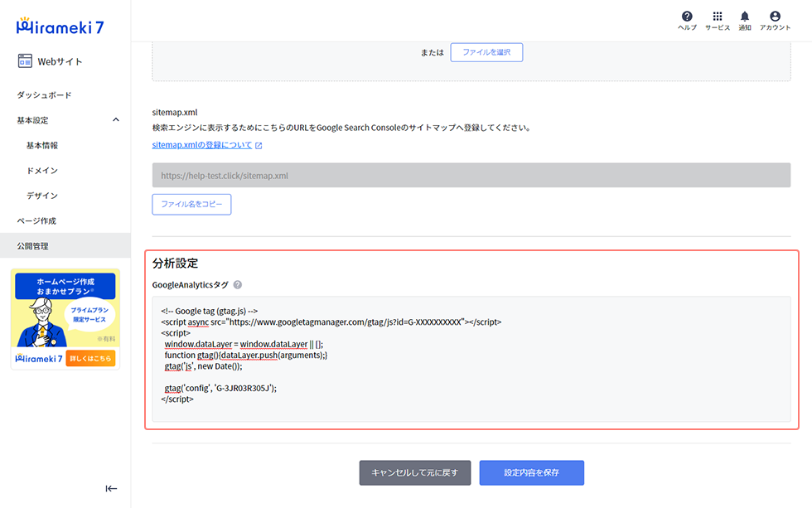Click the 'または' text

coord(433,52)
